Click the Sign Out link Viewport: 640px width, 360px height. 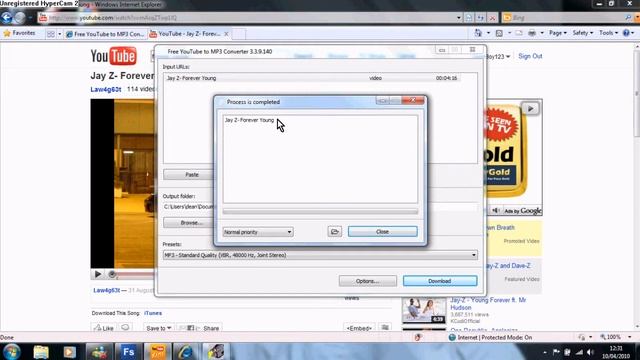coord(530,56)
